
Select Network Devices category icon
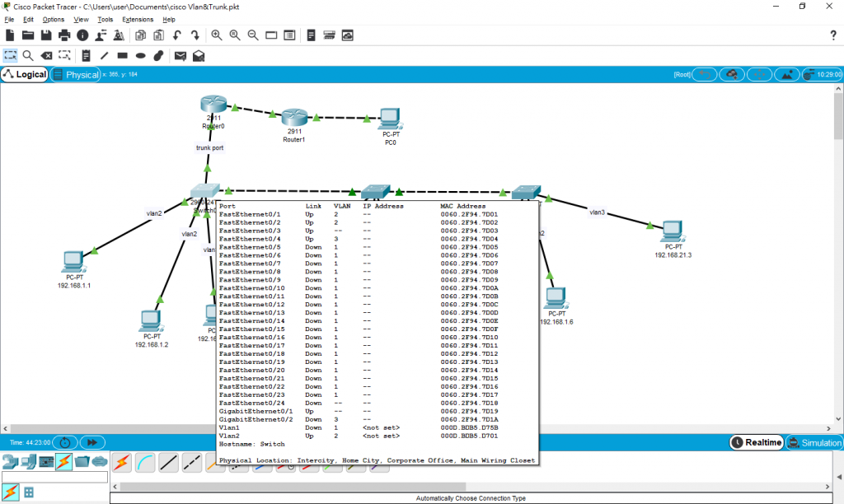(x=10, y=461)
